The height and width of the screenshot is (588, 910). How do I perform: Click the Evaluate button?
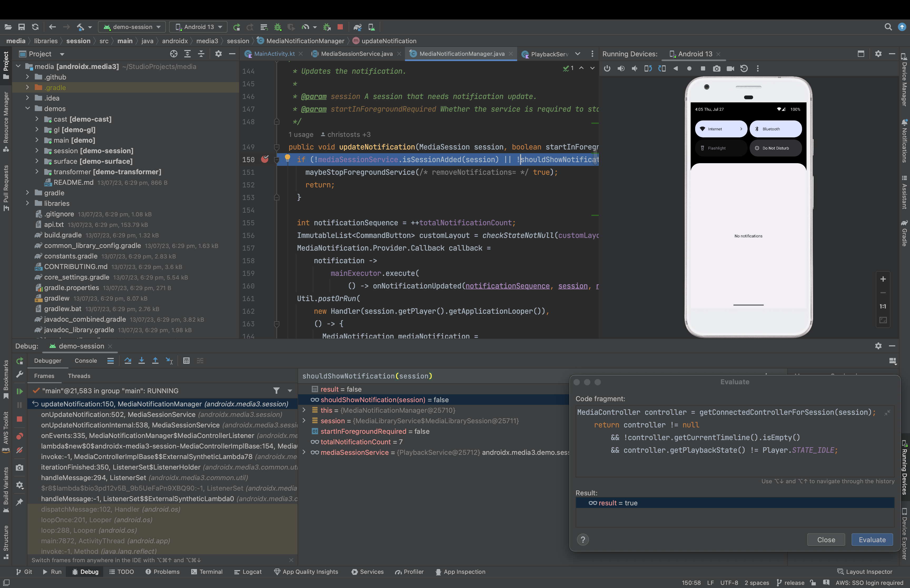(872, 540)
